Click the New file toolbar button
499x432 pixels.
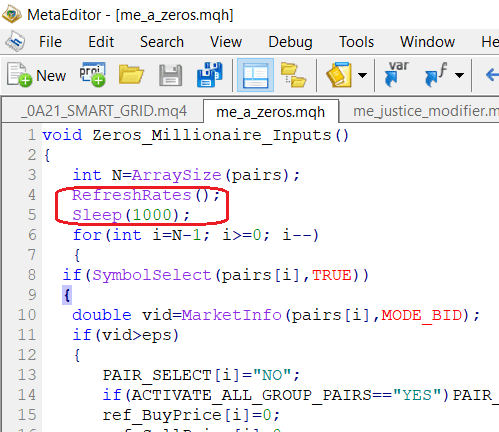(x=36, y=75)
